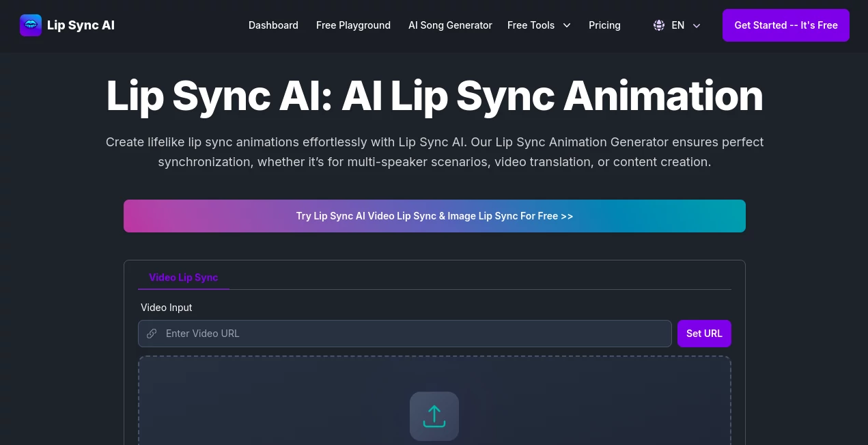
Task: Click the Lip Sync AI fish logo icon
Action: [31, 25]
